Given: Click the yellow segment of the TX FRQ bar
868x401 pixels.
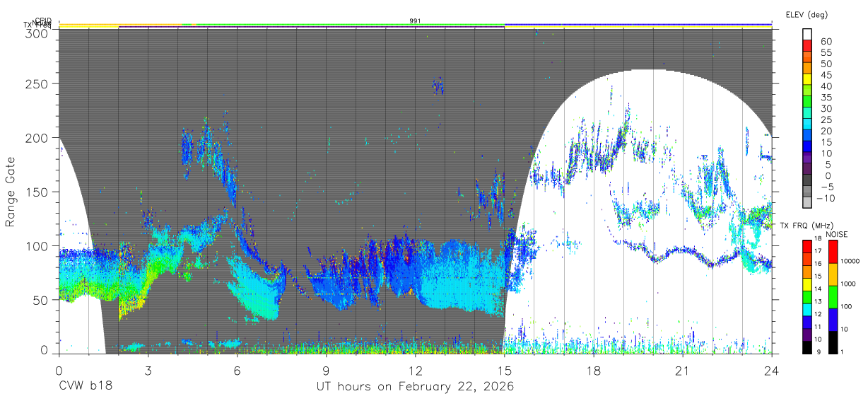Looking at the screenshot, I should click(x=807, y=284).
